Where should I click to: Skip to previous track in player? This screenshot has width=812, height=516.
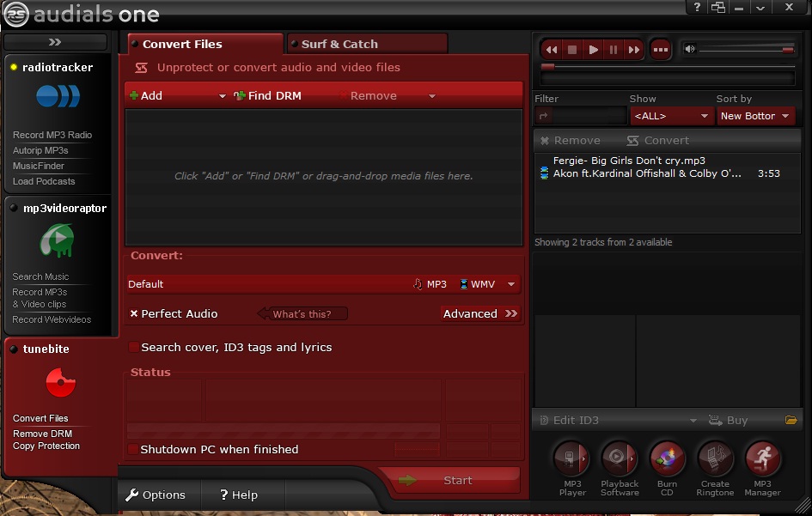(552, 50)
